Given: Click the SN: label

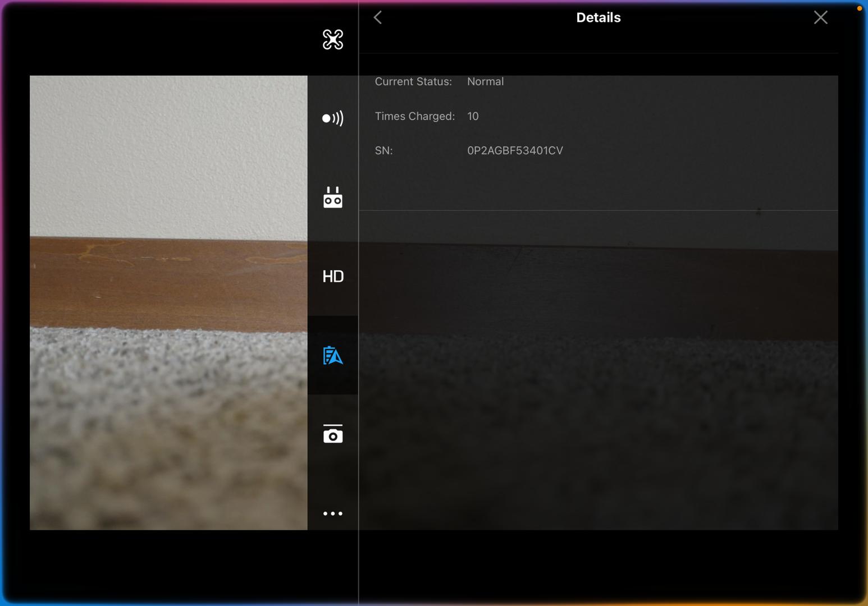Looking at the screenshot, I should (384, 150).
